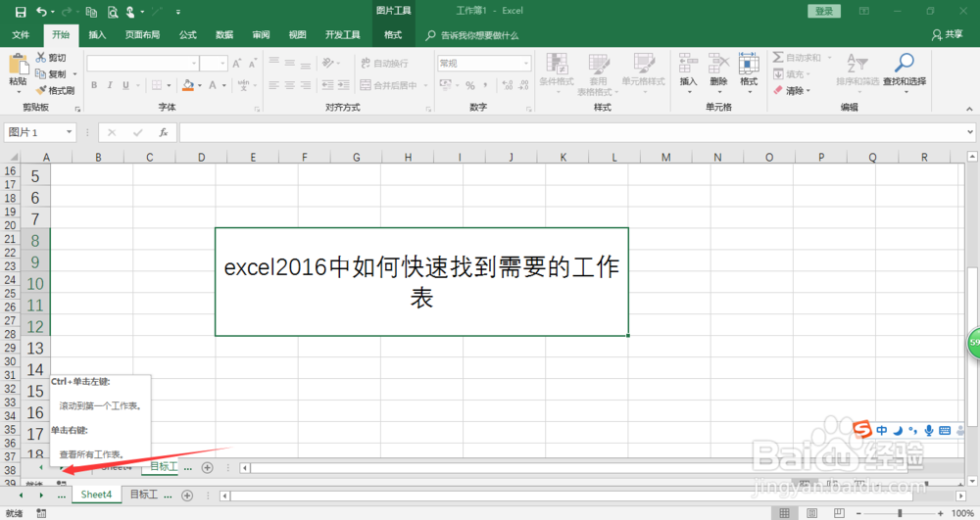The width and height of the screenshot is (980, 520).
Task: Open the font size combo box
Action: coord(214,63)
